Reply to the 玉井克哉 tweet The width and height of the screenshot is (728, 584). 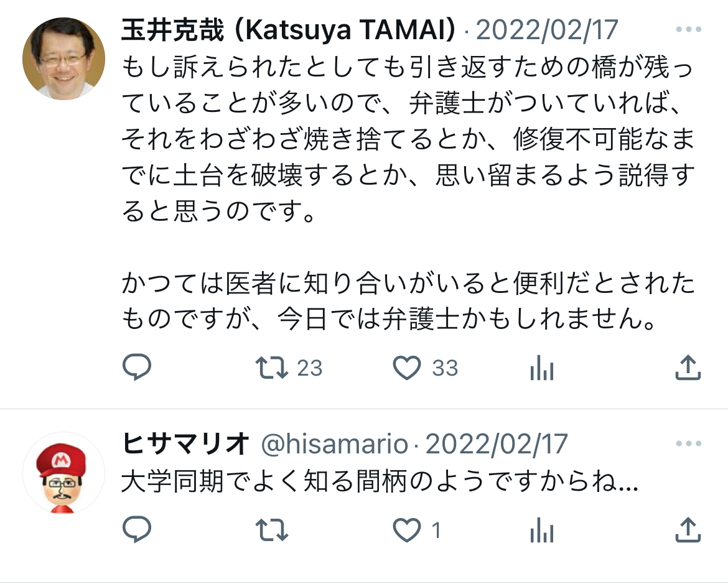click(137, 367)
